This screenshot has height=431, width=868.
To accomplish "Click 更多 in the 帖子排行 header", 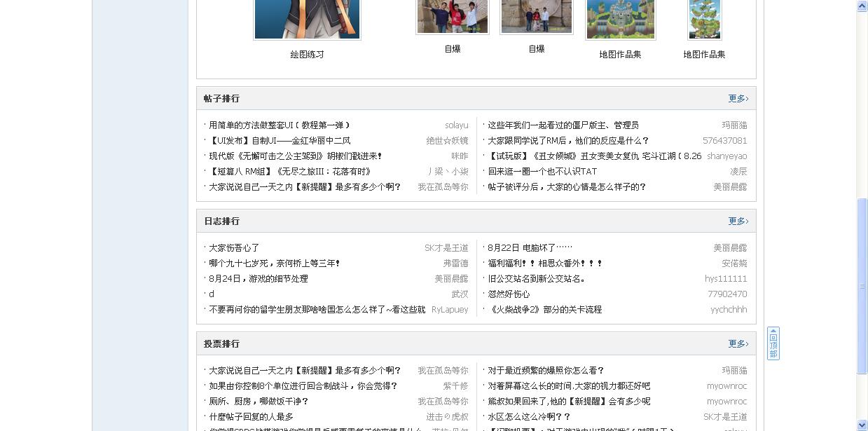I will pos(738,99).
